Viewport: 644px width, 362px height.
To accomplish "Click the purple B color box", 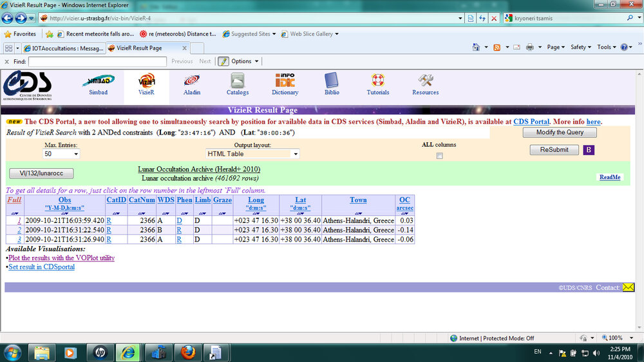I will point(589,150).
